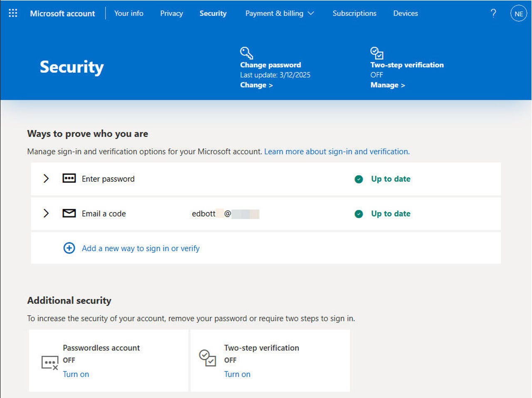
Task: Click the plus circle add icon
Action: click(x=69, y=248)
